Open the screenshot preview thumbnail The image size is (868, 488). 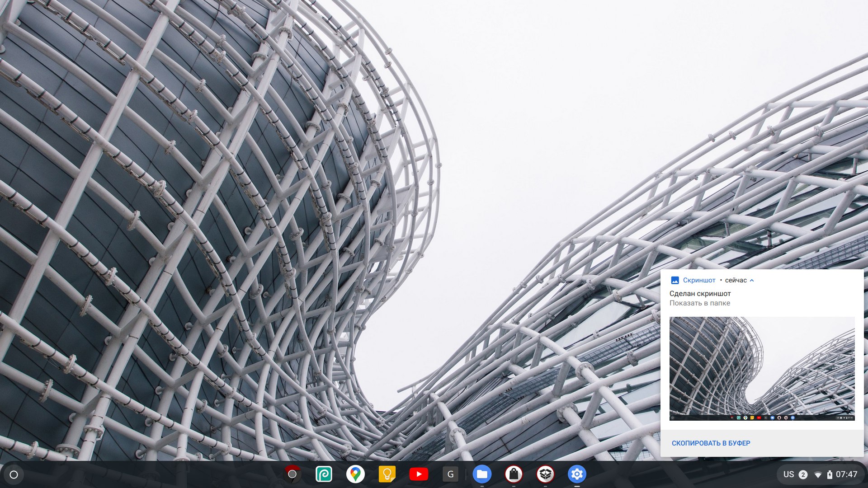coord(762,368)
